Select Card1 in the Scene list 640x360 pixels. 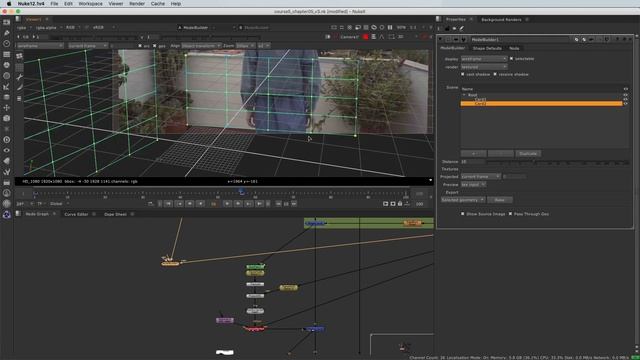pyautogui.click(x=480, y=99)
